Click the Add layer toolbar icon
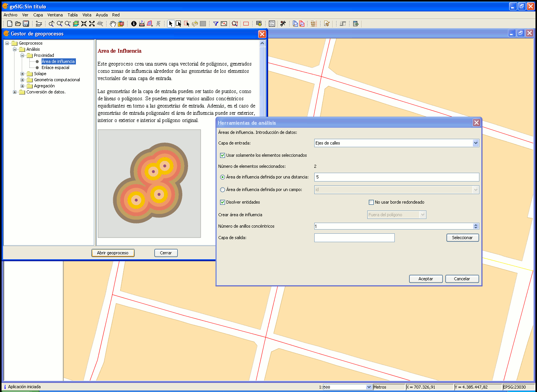The image size is (537, 392). point(39,24)
